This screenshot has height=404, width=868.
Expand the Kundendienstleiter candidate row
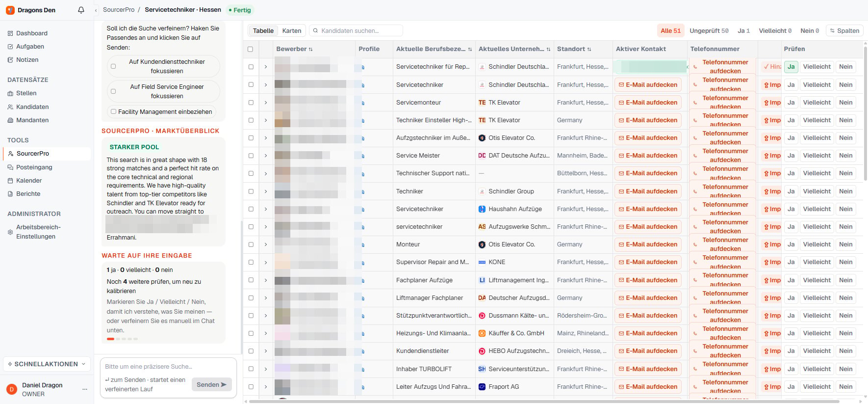click(266, 351)
